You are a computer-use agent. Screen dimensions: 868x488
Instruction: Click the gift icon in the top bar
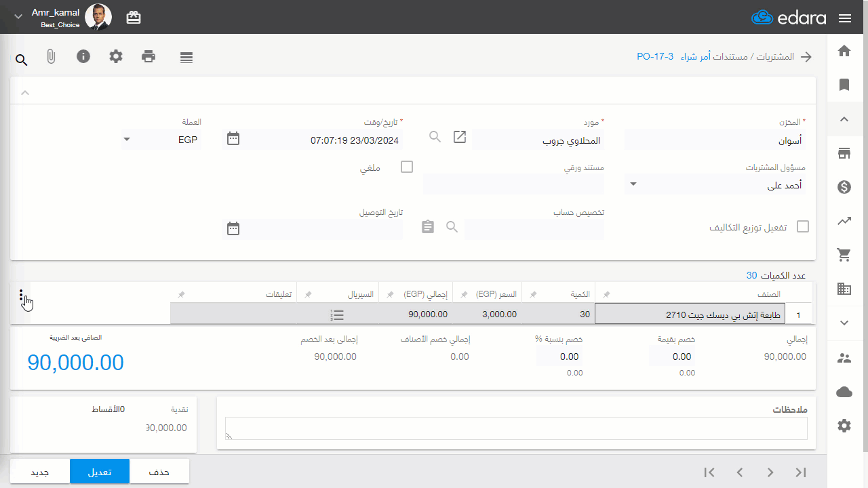(x=134, y=18)
